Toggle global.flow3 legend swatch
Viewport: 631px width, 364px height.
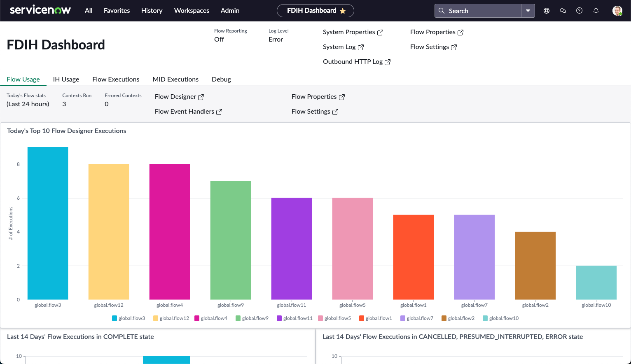(x=115, y=318)
